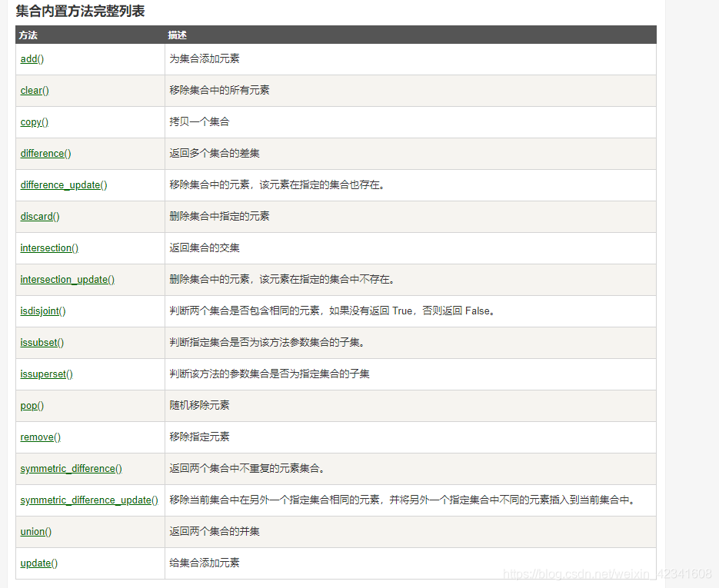Viewport: 719px width, 588px height.
Task: Open the union() link
Action: [36, 532]
